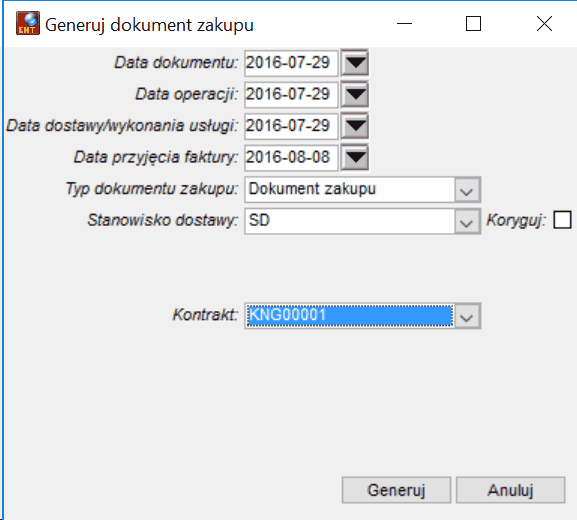
Task: Click the Anuluj button
Action: [x=510, y=490]
